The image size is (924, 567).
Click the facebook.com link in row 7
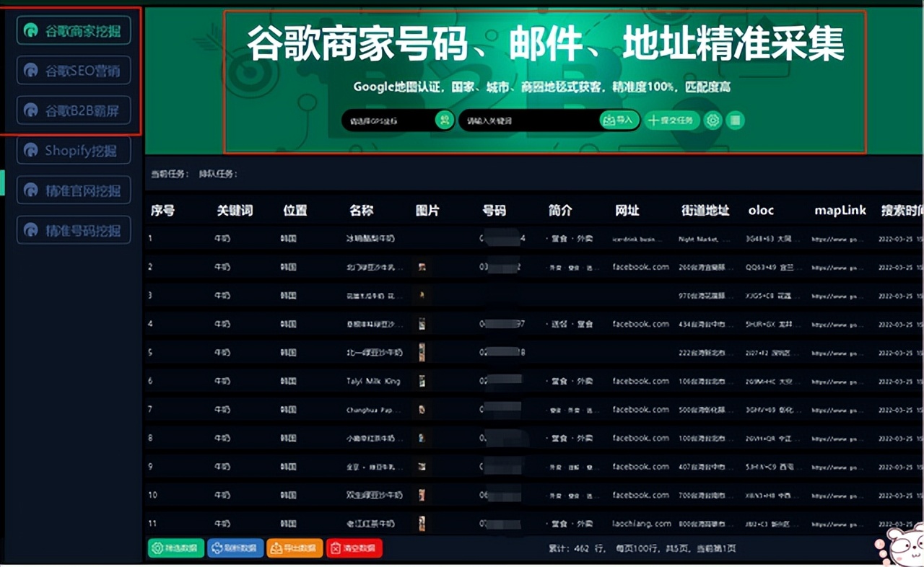(640, 410)
